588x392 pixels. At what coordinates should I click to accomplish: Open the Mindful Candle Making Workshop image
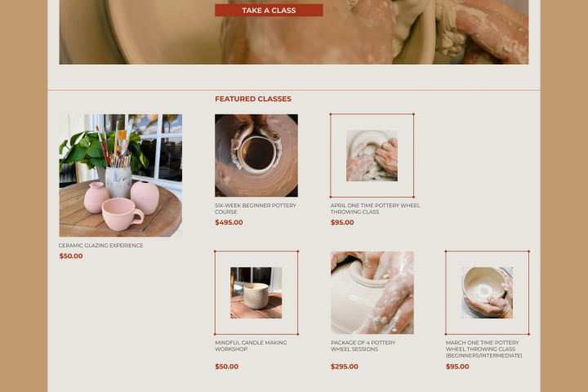[x=256, y=292]
